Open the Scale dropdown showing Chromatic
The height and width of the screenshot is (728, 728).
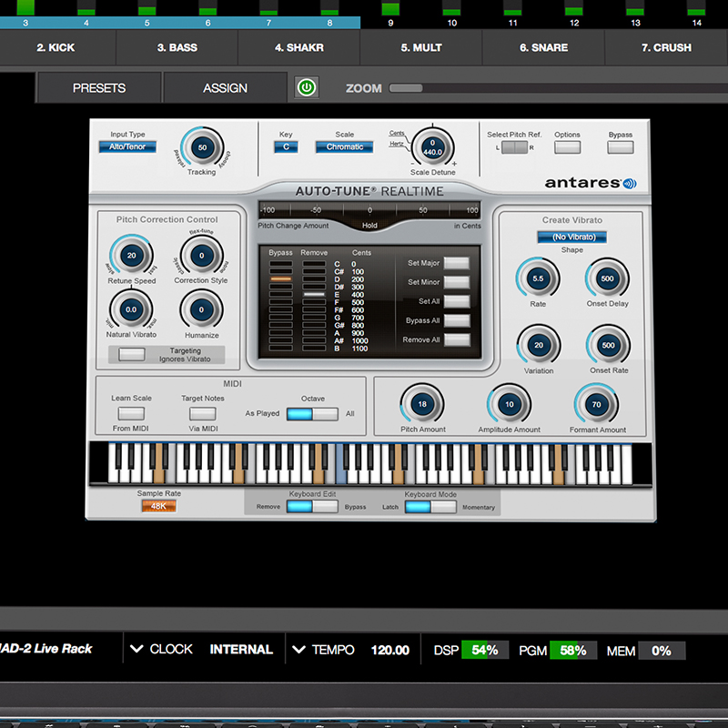click(x=345, y=147)
